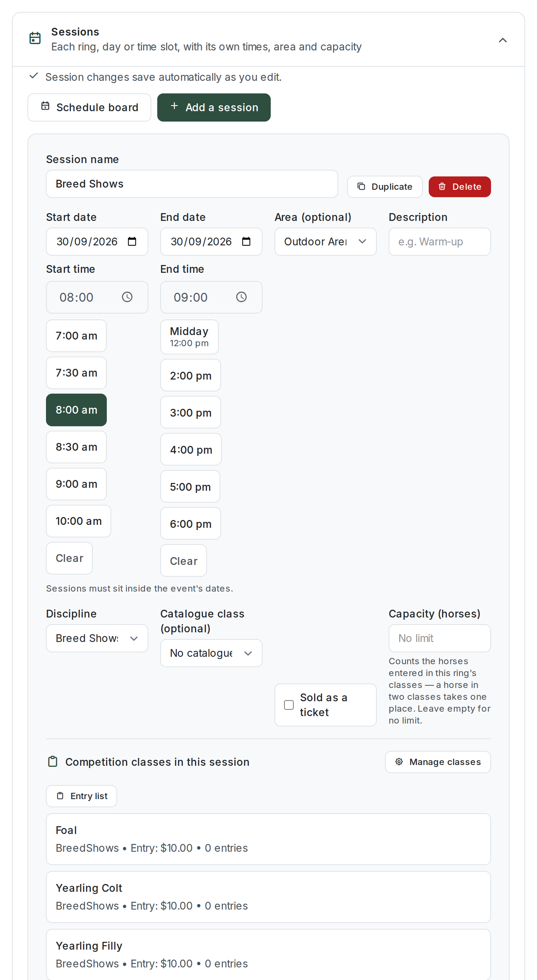Set end time to 6:00 pm

[x=190, y=523]
